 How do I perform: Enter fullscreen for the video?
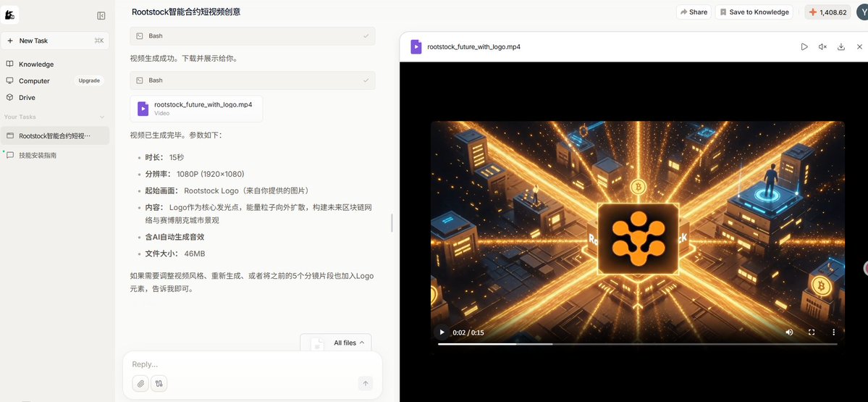click(812, 332)
